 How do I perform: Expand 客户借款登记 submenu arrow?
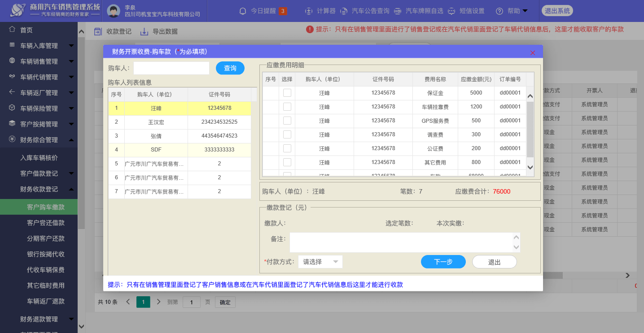pos(71,173)
